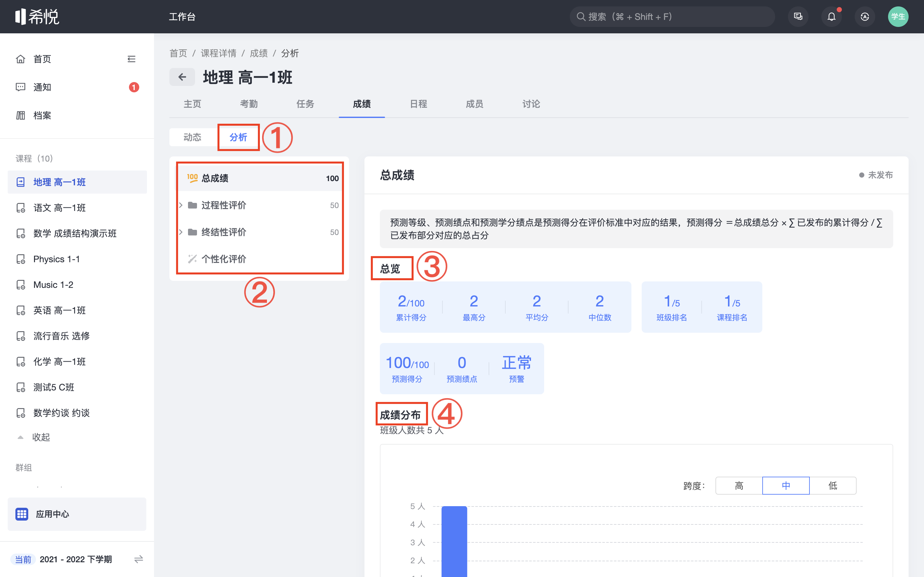924x577 pixels.
Task: Open the notification bell
Action: click(831, 17)
